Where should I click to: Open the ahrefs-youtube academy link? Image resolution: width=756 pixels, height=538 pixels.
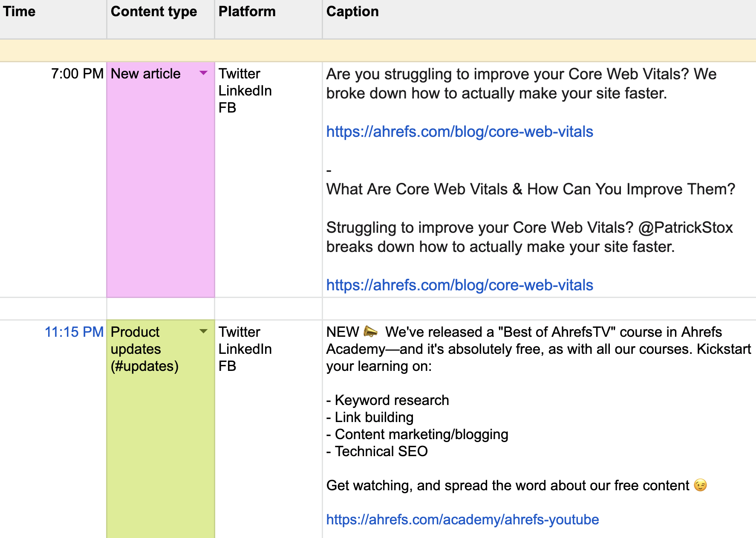click(462, 520)
